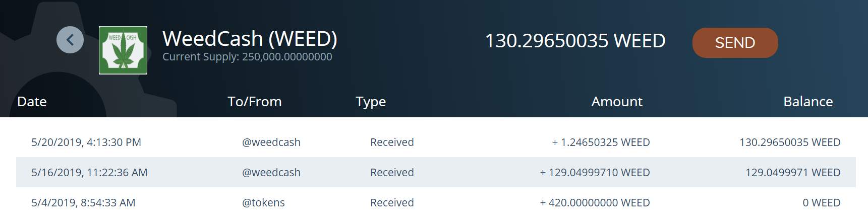Select the + 420.00000000 WEED amount

tap(595, 203)
